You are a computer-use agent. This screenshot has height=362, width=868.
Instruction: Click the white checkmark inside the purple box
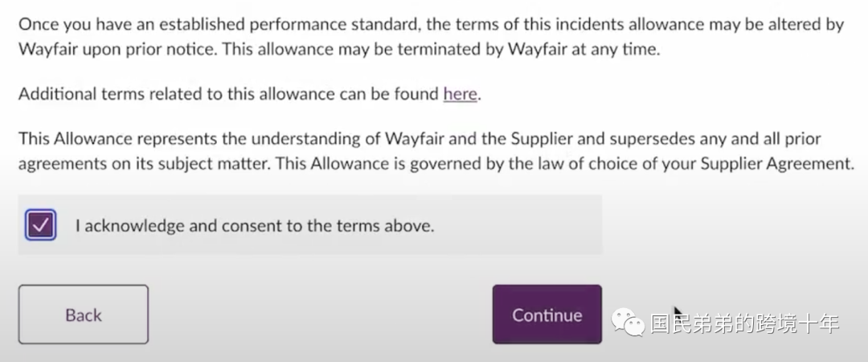click(x=40, y=224)
